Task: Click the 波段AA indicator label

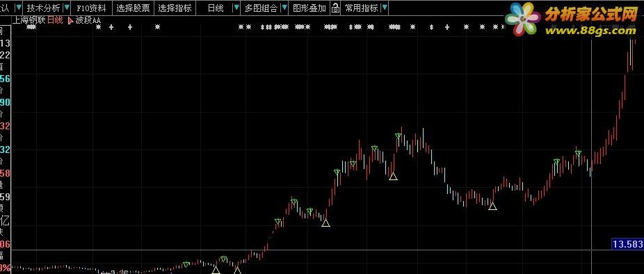Action: [88, 20]
